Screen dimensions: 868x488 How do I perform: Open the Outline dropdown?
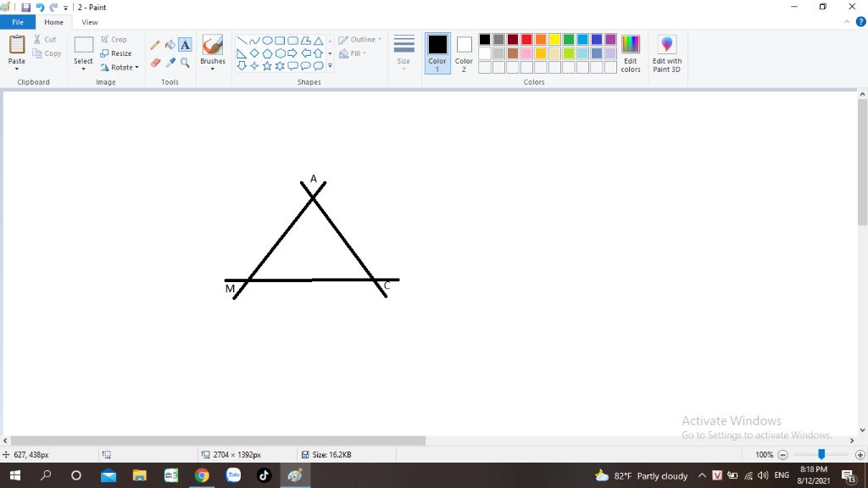[x=359, y=39]
